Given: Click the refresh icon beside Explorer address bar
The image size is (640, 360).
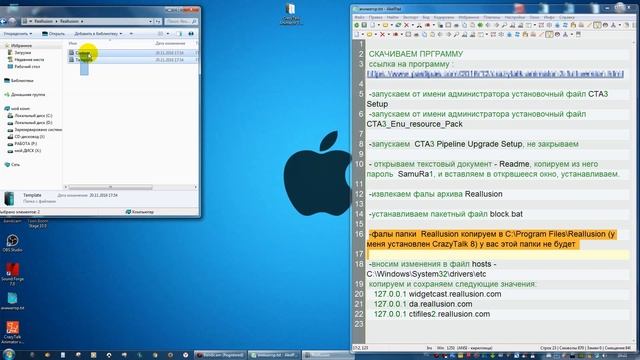Looking at the screenshot, I should [158, 21].
